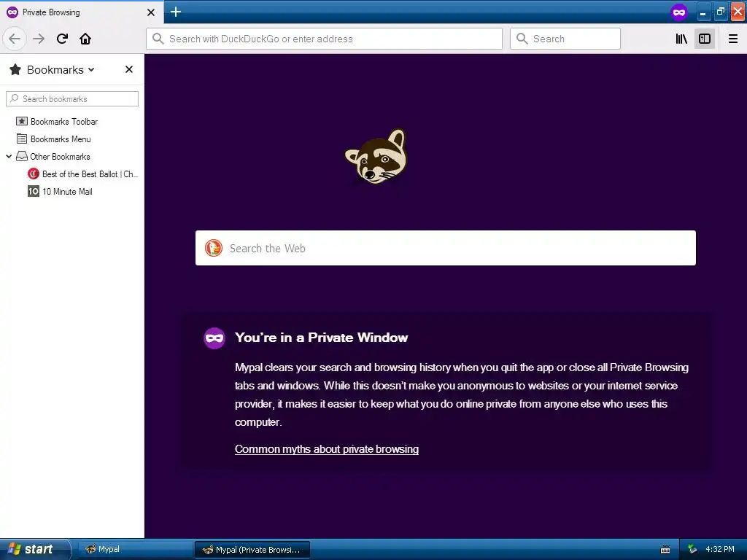Close the Bookmarks sidebar

128,69
